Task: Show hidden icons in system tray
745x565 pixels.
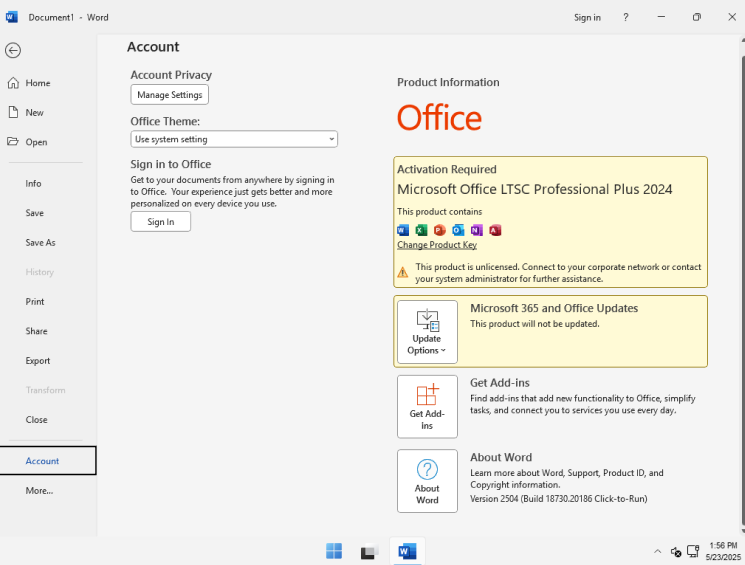Action: point(658,551)
